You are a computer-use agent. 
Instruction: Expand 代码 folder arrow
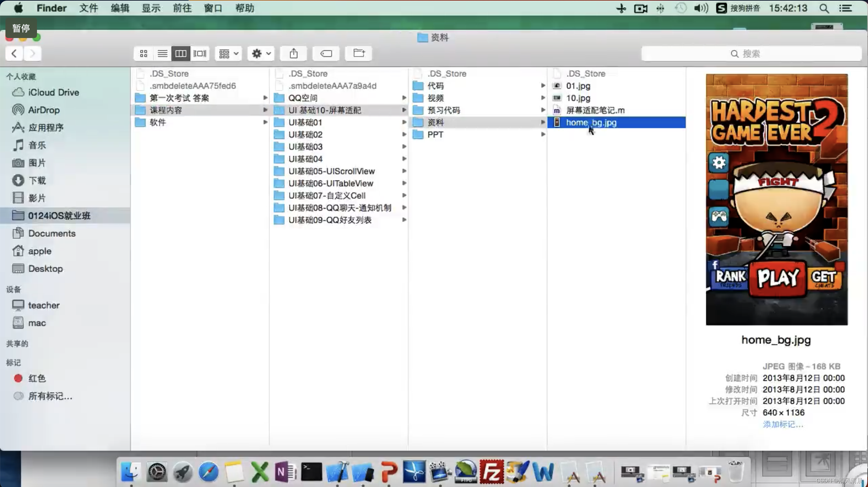tap(543, 86)
